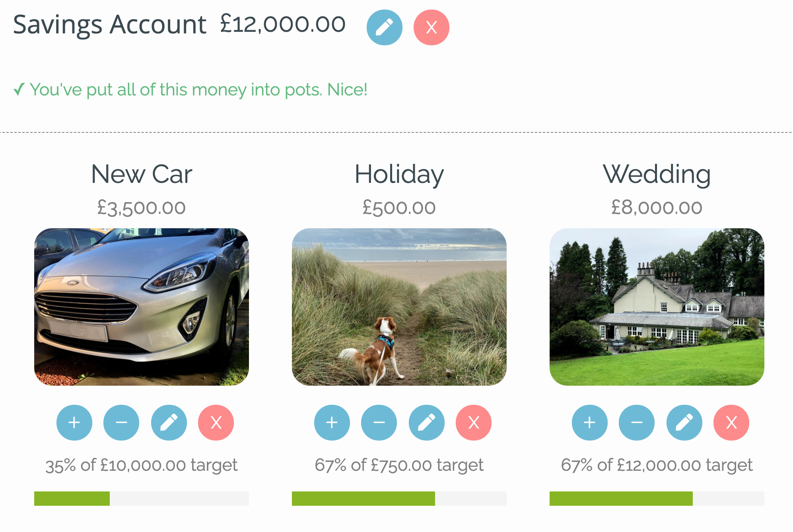Withdraw money from the Wedding pot

[636, 423]
